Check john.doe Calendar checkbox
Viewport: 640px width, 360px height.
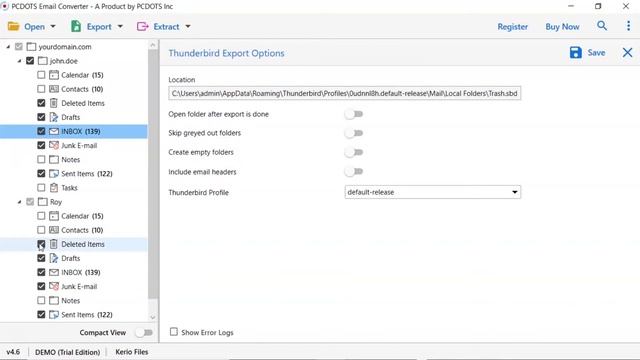point(41,75)
